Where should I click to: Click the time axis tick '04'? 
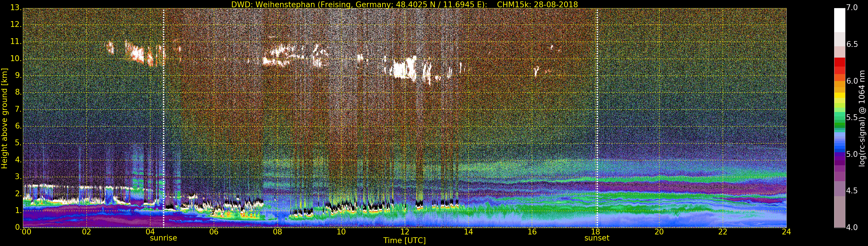[150, 232]
